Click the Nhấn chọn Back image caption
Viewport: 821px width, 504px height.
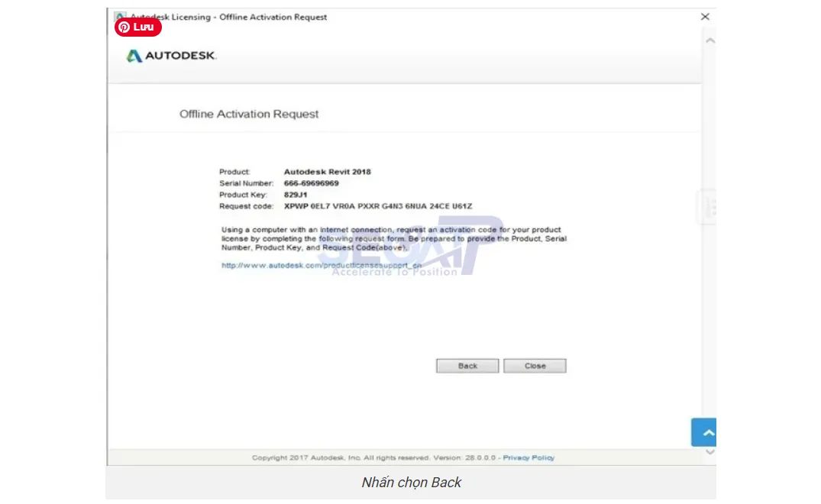click(411, 482)
